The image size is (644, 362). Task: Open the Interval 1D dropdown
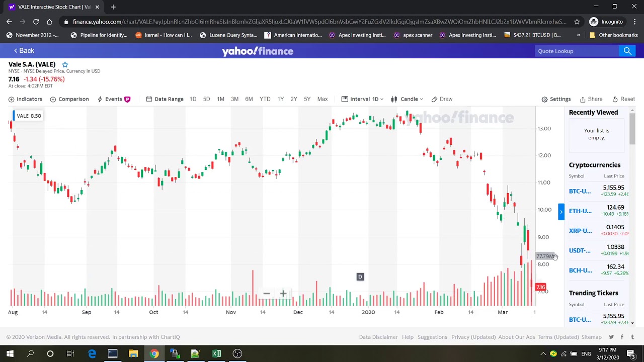pyautogui.click(x=362, y=99)
